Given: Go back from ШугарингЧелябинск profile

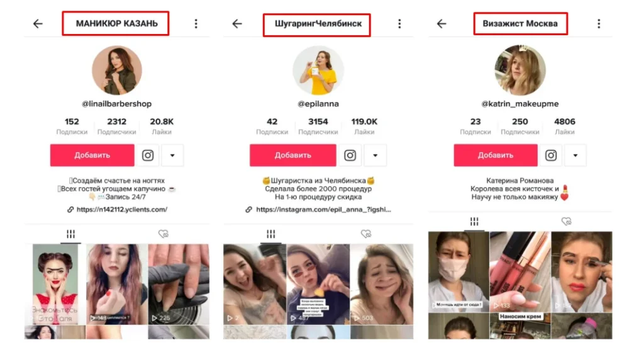Looking at the screenshot, I should click(237, 24).
